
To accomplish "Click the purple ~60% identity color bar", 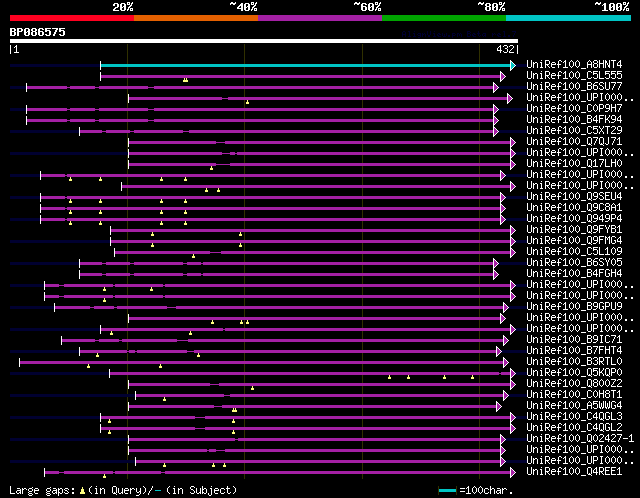I will coord(320,18).
